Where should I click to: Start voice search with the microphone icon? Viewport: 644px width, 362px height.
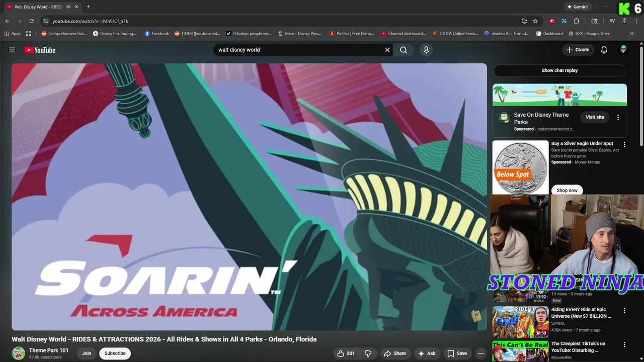tap(426, 50)
